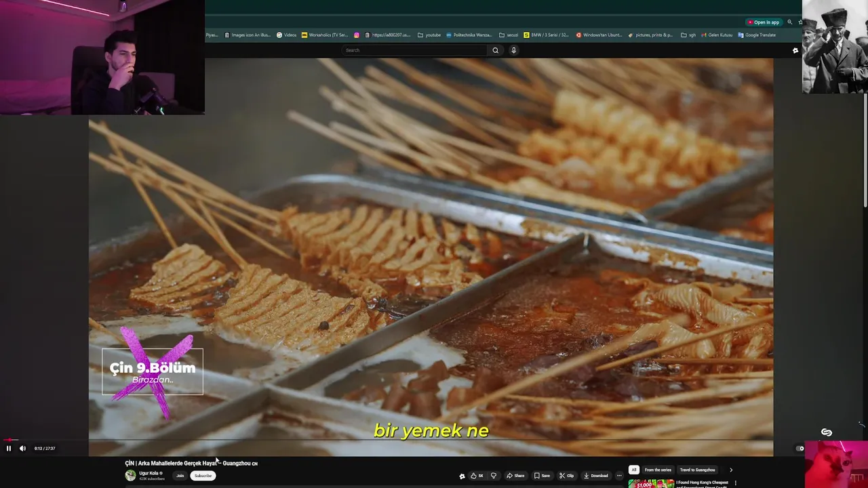This screenshot has width=868, height=488.
Task: Click the Share button
Action: point(515,476)
